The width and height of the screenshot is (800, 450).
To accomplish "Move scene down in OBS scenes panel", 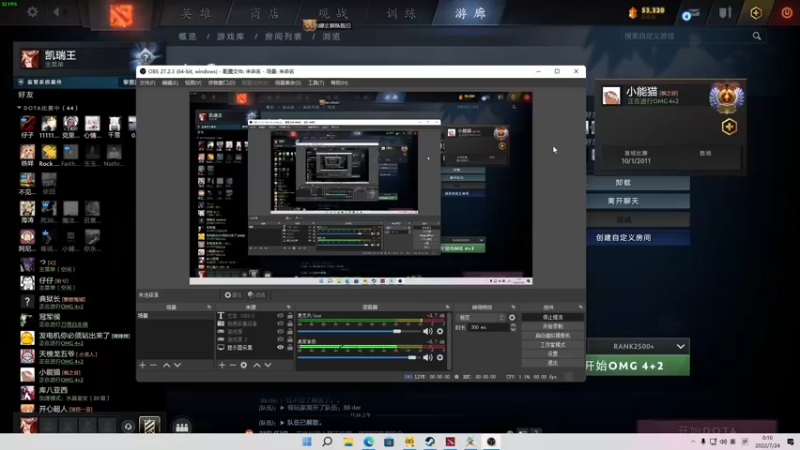I will [178, 365].
